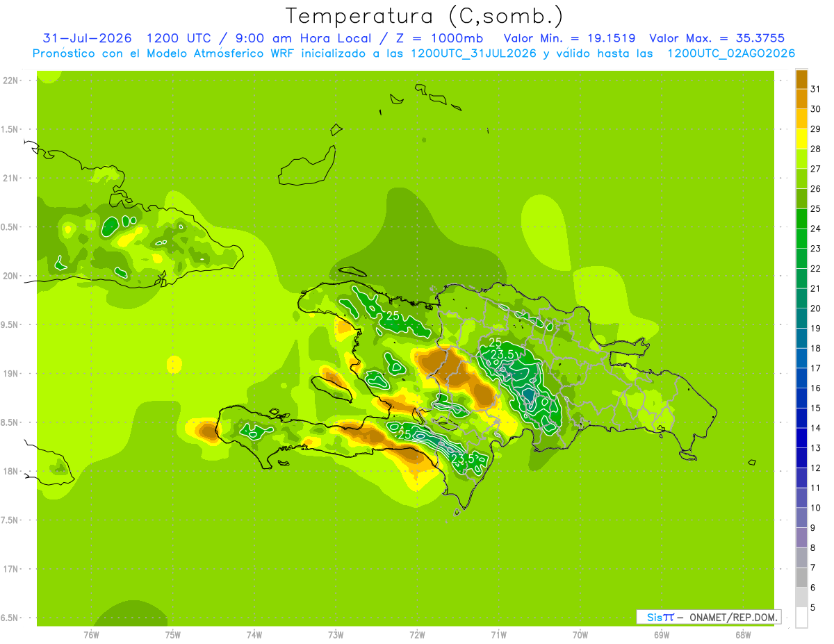
Task: Click the title "Temperatura (C,somb.)"
Action: coord(424,15)
